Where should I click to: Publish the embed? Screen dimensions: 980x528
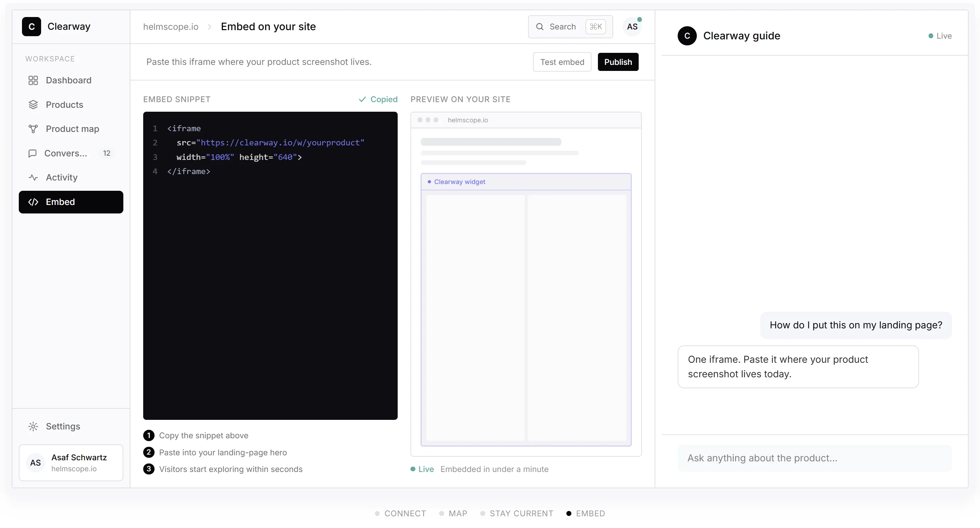(618, 62)
